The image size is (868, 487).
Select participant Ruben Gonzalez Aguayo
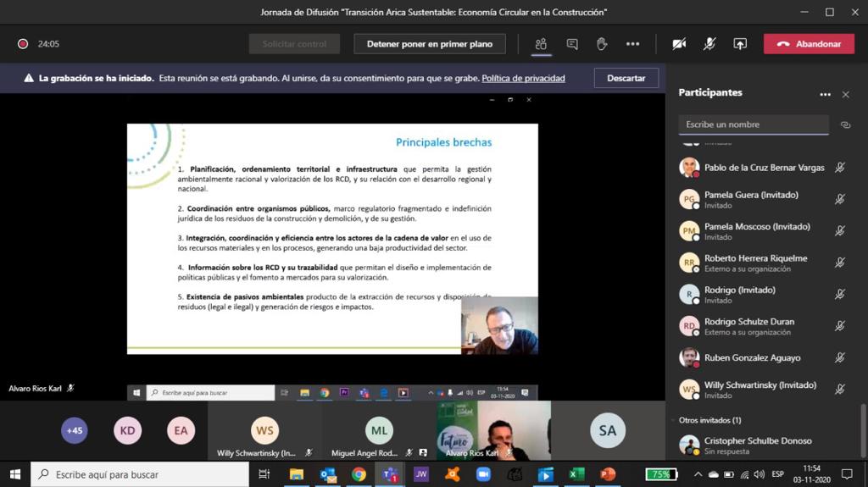tap(752, 357)
